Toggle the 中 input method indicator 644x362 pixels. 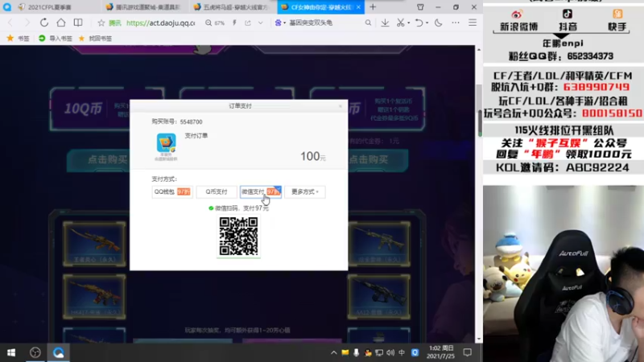pos(402,352)
